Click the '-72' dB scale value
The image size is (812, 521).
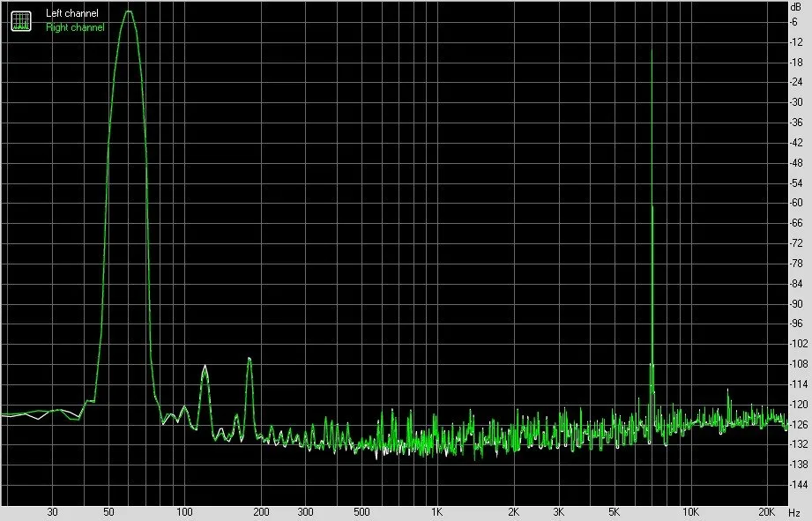pos(796,243)
